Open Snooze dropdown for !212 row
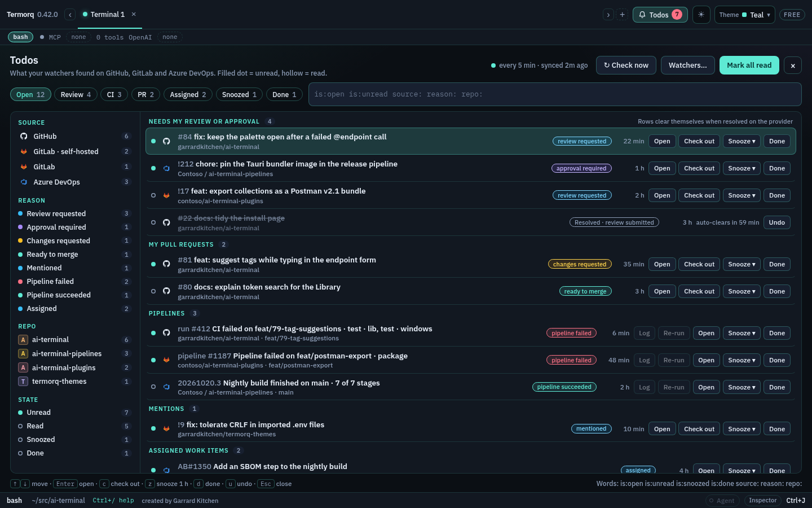812x508 pixels. tap(742, 168)
